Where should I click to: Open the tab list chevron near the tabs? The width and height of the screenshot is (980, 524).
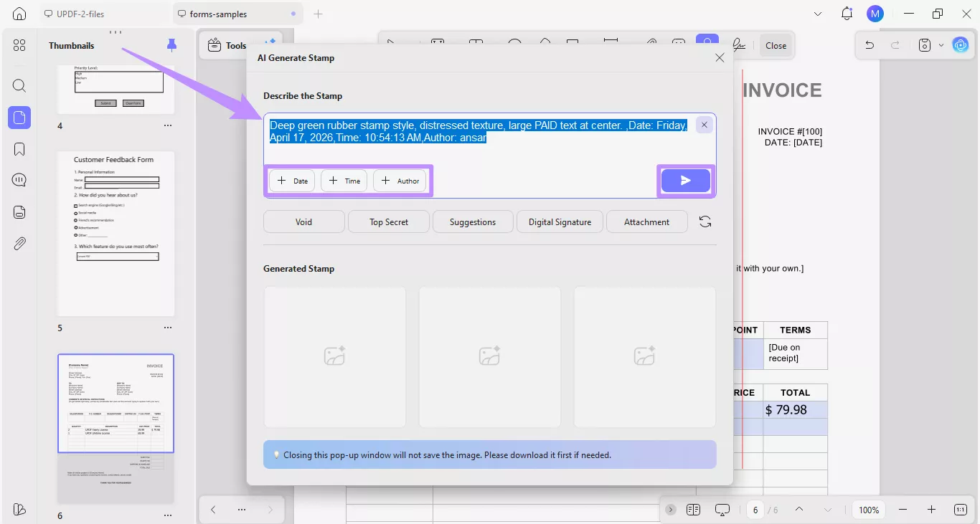coord(817,13)
